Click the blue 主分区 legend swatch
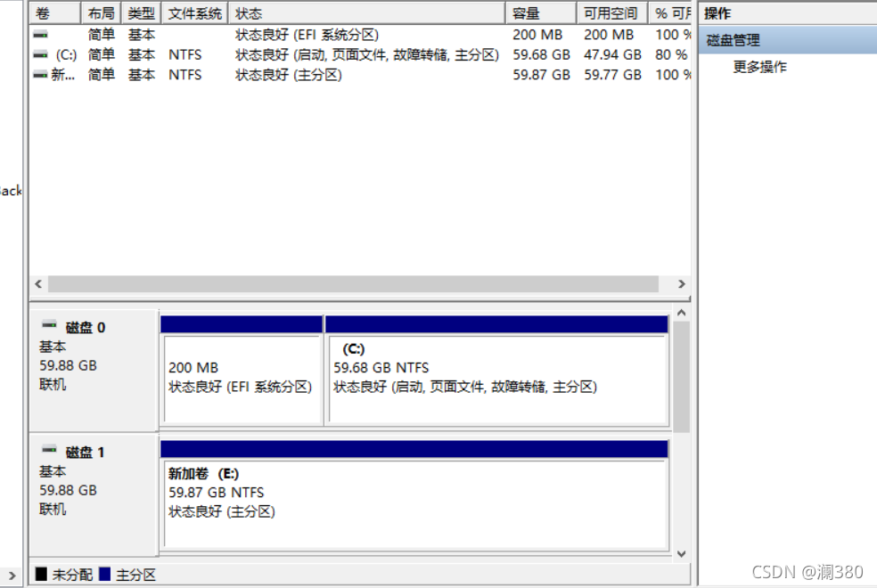 pyautogui.click(x=104, y=574)
